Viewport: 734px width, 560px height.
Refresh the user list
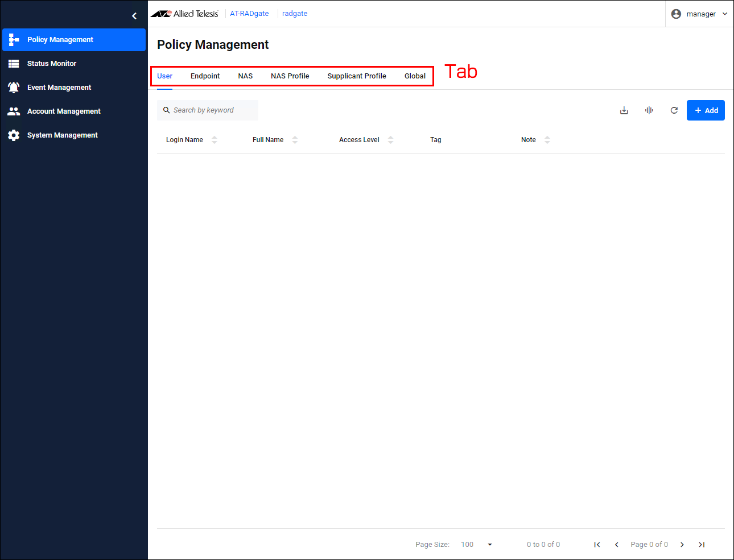(674, 110)
